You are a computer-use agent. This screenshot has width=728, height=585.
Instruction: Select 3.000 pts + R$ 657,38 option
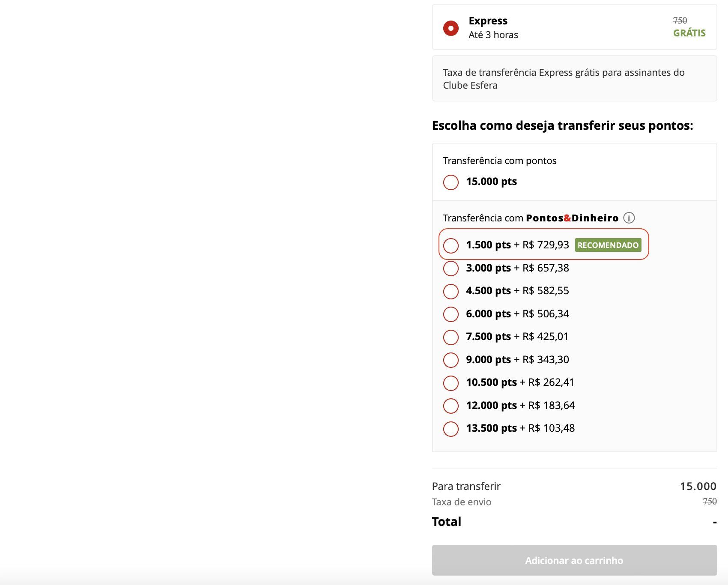click(451, 269)
